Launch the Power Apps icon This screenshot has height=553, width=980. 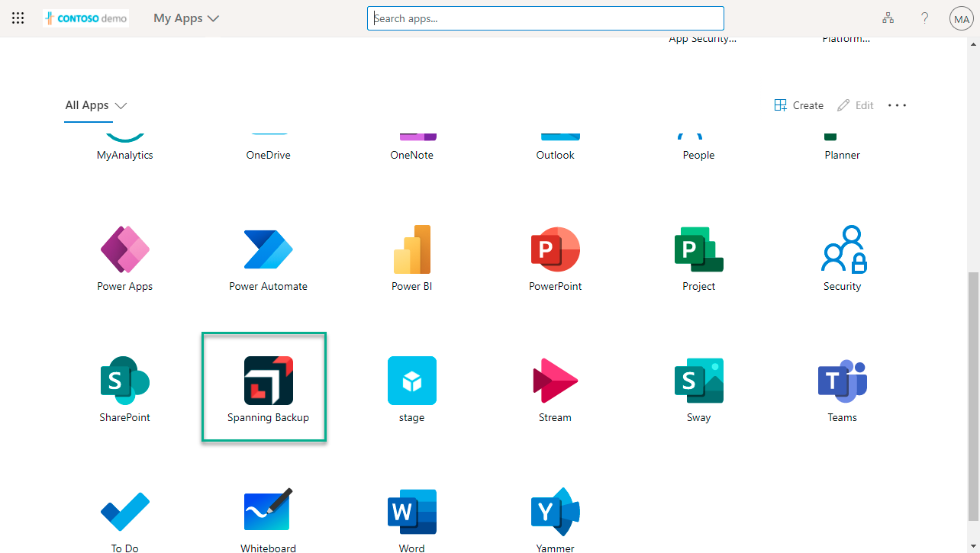(125, 249)
